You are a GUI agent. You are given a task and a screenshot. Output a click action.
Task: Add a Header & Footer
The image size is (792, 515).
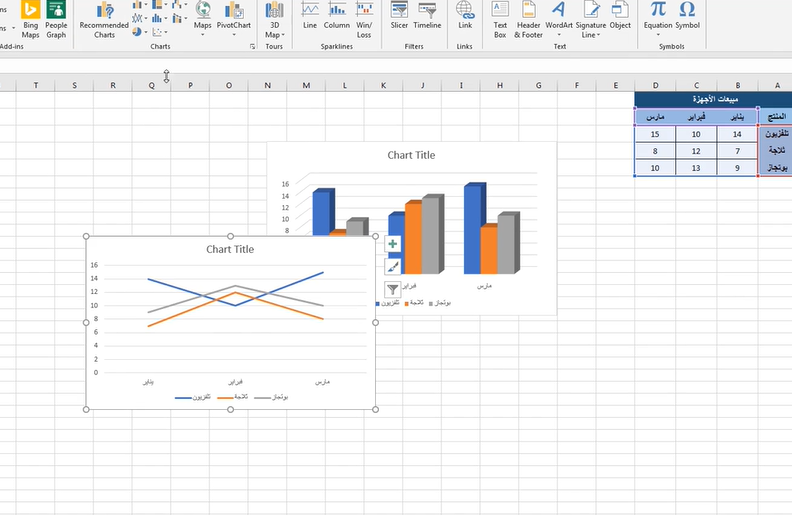tap(528, 20)
